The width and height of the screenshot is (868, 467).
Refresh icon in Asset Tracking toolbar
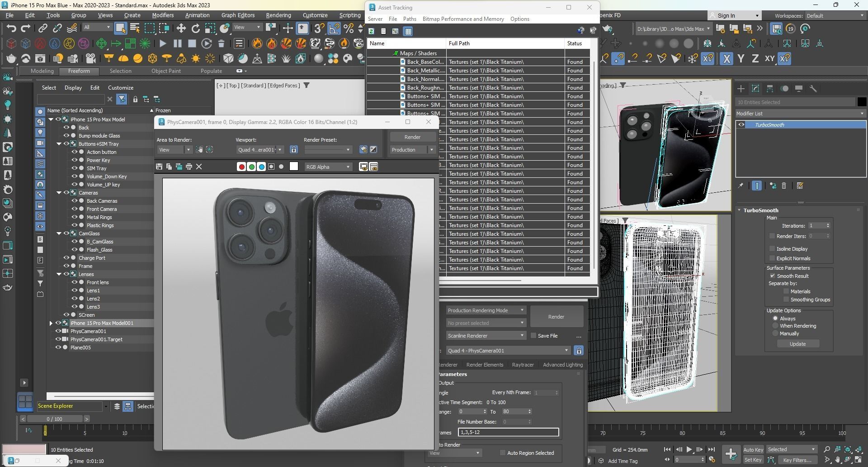(371, 31)
